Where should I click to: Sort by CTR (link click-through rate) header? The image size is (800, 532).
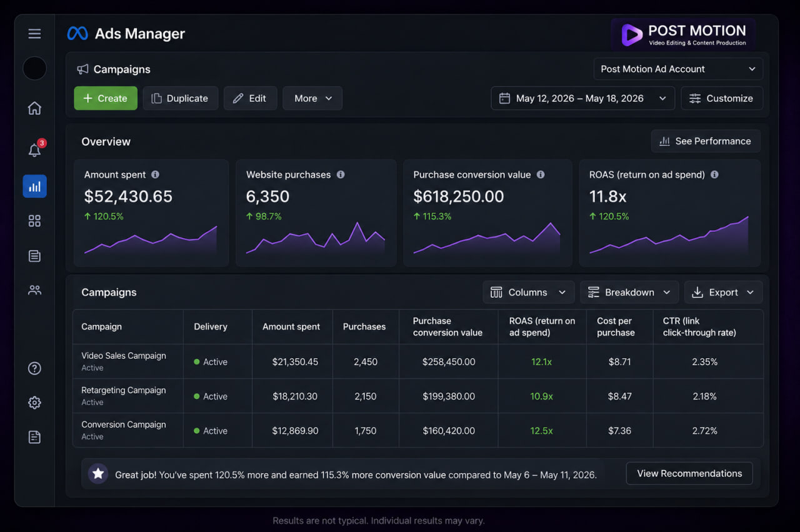[699, 326]
